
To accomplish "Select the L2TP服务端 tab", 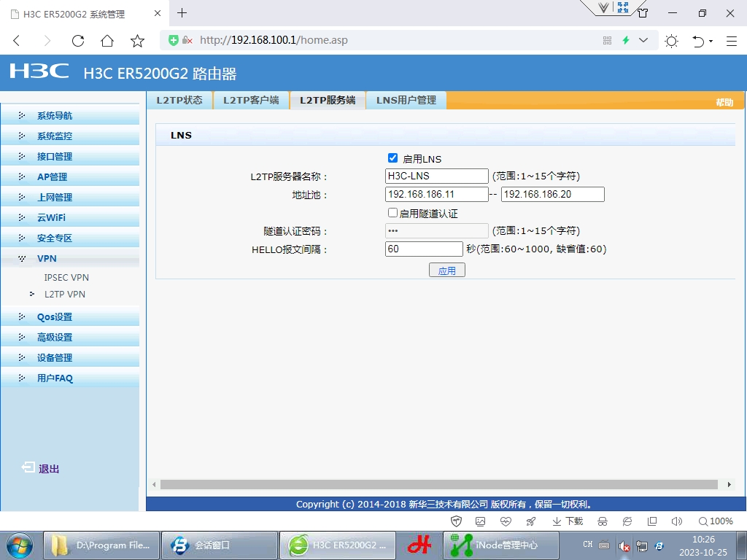I will coord(328,100).
